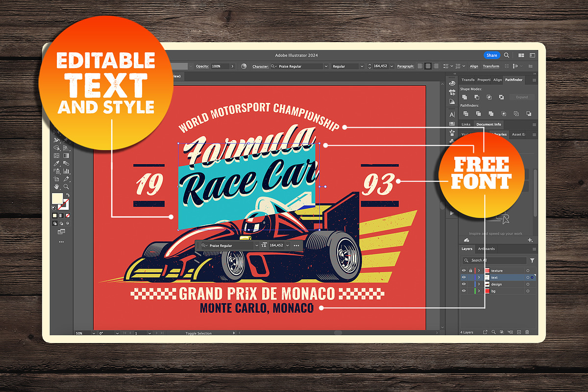The image size is (588, 392).
Task: Click Align in control bar
Action: (x=474, y=66)
